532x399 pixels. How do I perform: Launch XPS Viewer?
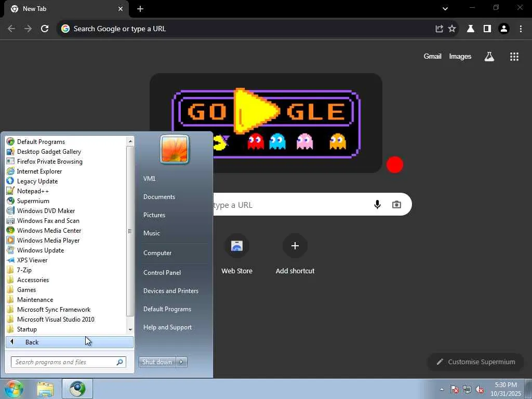[66, 260]
